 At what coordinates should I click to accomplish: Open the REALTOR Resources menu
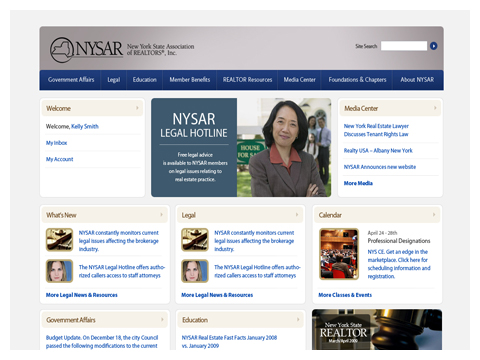point(247,80)
